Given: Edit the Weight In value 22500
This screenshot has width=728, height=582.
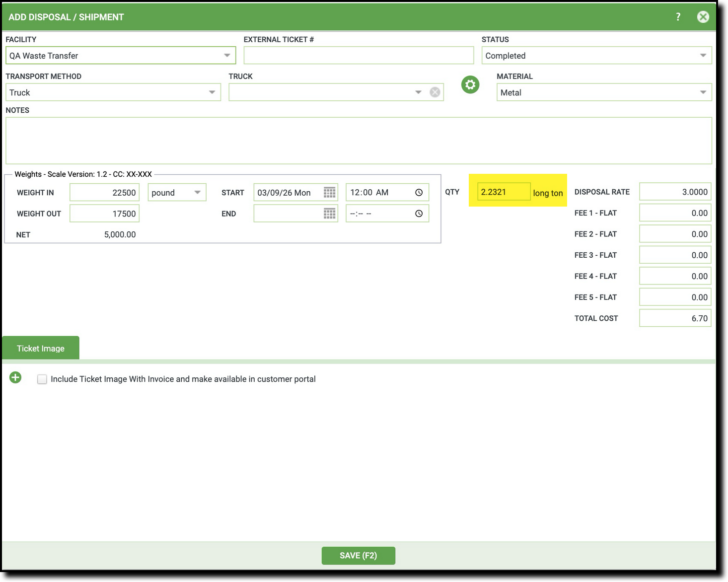Looking at the screenshot, I should [105, 192].
